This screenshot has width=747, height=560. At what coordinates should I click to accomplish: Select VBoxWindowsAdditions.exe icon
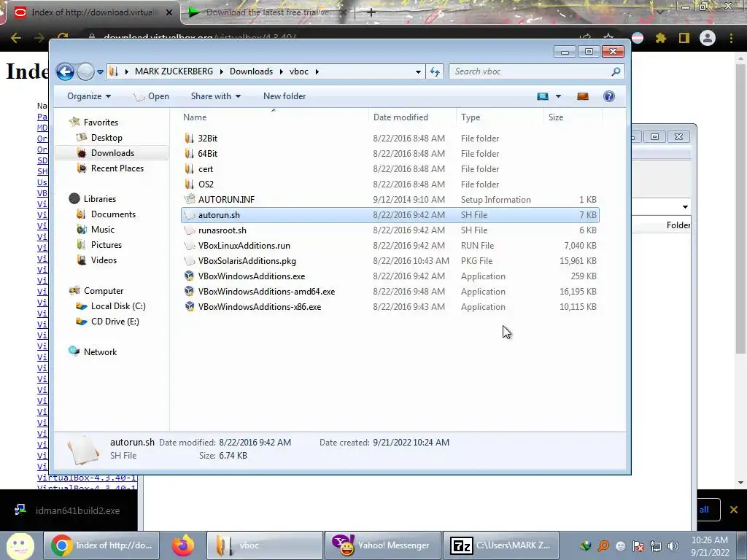(190, 276)
